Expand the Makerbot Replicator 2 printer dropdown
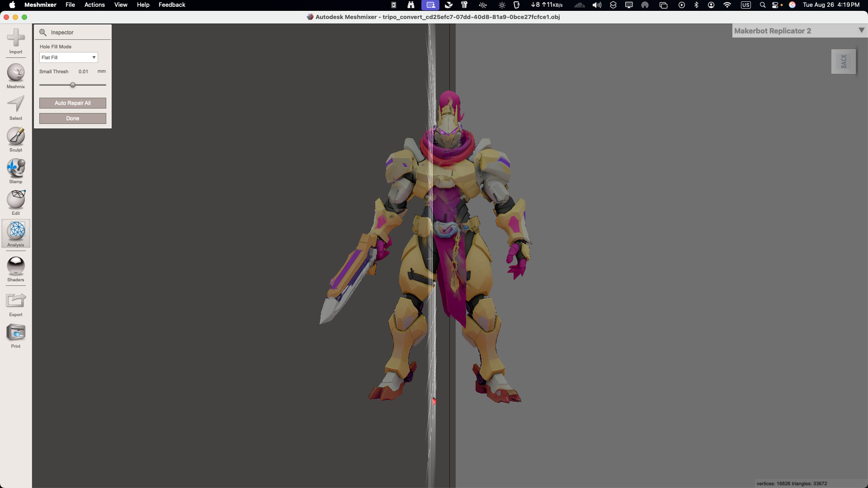 tap(861, 30)
